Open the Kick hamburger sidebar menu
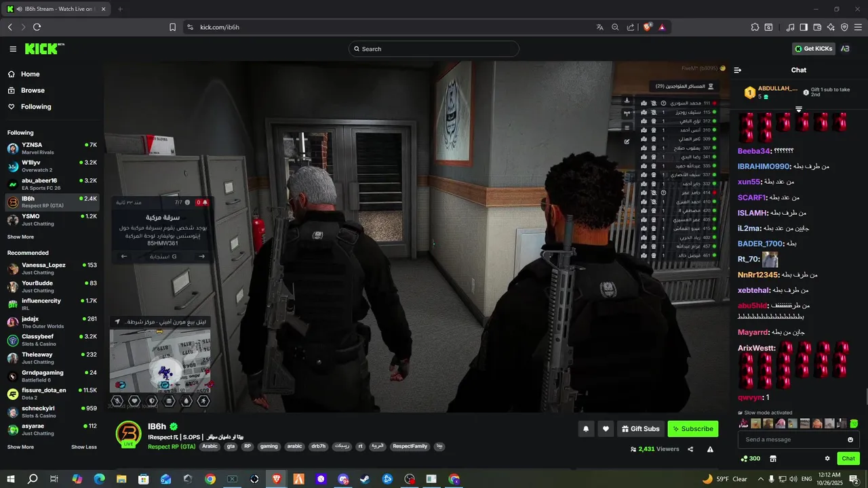Image resolution: width=868 pixels, height=488 pixels. click(13, 49)
